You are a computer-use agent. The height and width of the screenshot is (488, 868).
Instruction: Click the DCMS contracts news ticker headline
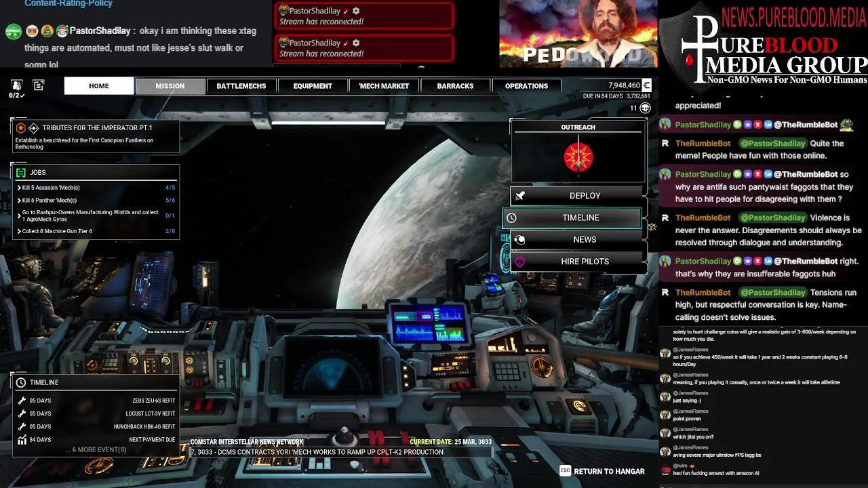[x=317, y=452]
